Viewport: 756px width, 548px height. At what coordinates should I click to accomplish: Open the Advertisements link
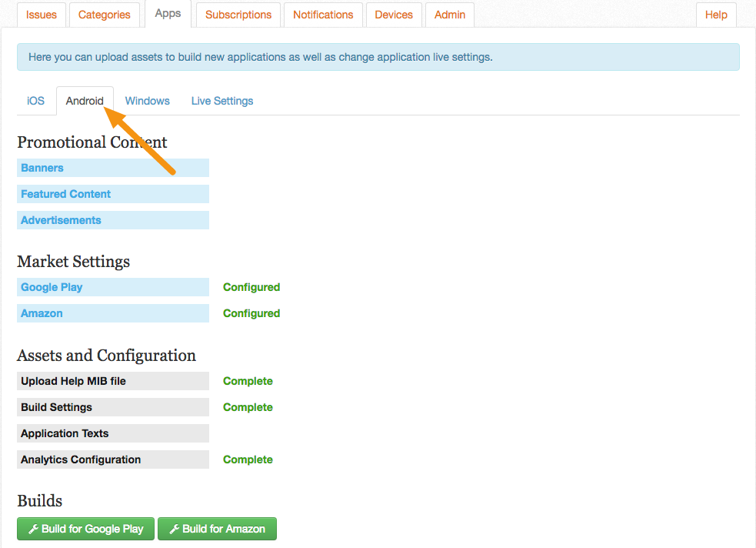tap(113, 220)
